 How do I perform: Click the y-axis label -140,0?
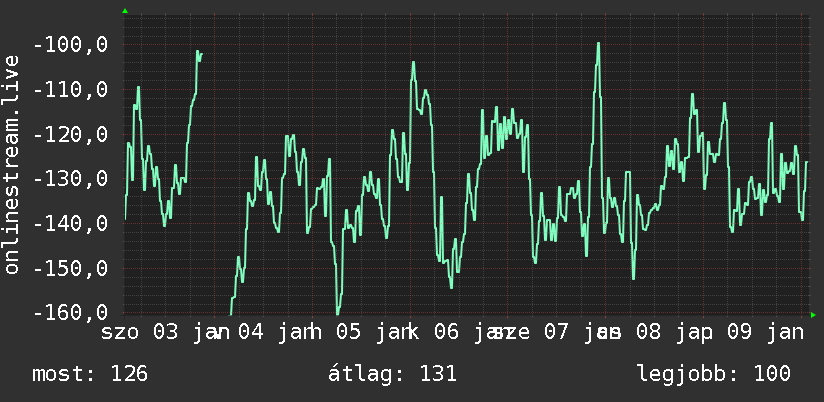pyautogui.click(x=70, y=224)
